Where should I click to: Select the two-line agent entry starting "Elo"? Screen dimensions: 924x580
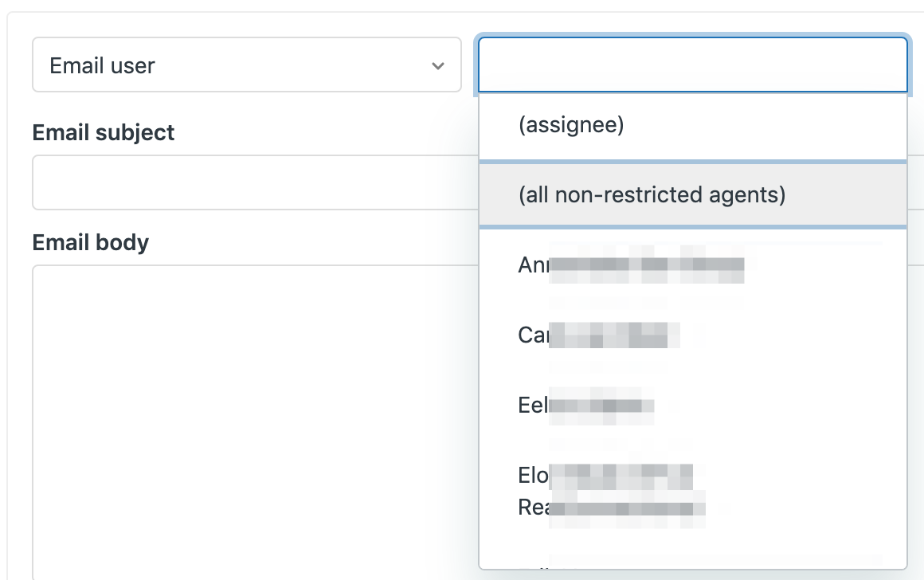(x=611, y=491)
